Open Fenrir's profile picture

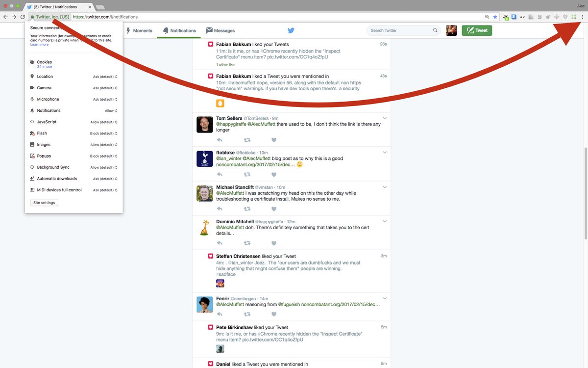204,305
